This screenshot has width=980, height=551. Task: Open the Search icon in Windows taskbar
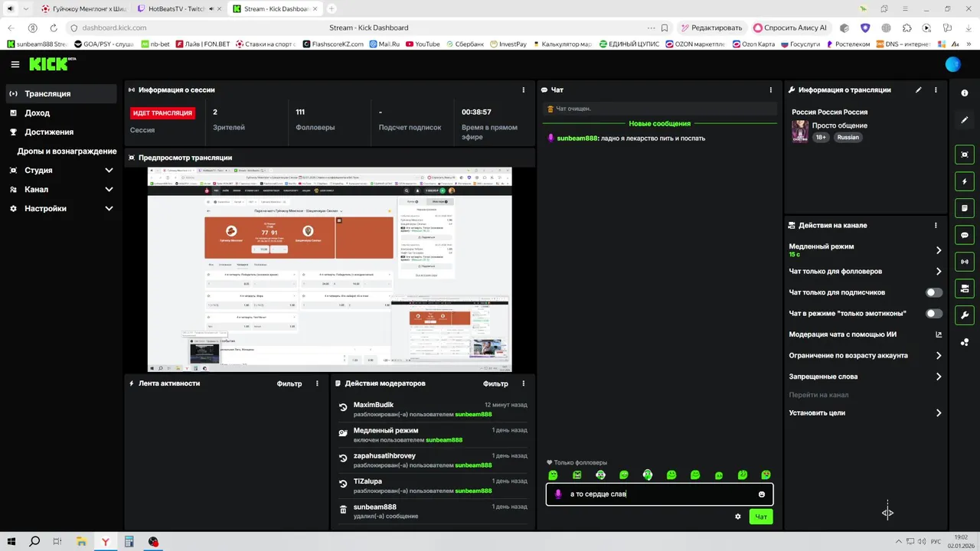pos(34,542)
